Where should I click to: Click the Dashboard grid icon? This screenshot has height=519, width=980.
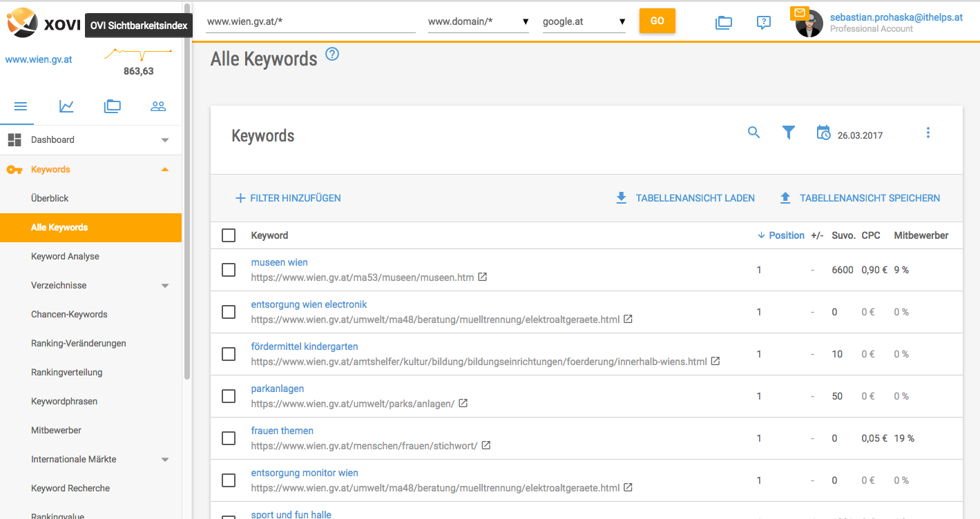coord(15,140)
